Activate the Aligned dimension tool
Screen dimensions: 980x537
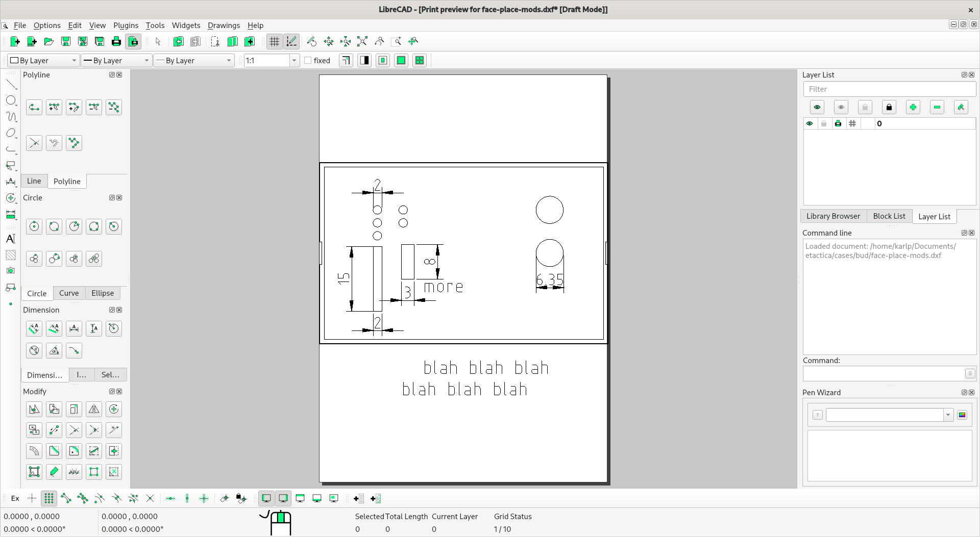[34, 328]
